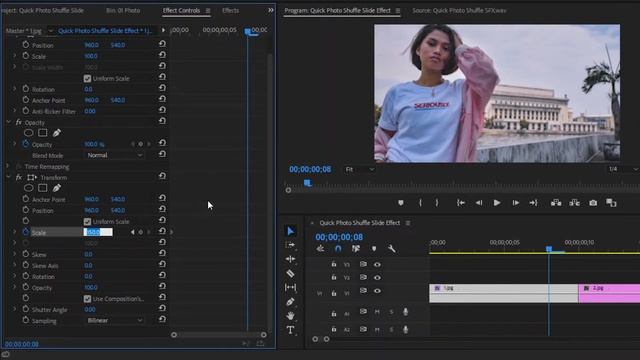Viewport: 640px width, 360px height.
Task: Solo audio track A1
Action: click(391, 312)
